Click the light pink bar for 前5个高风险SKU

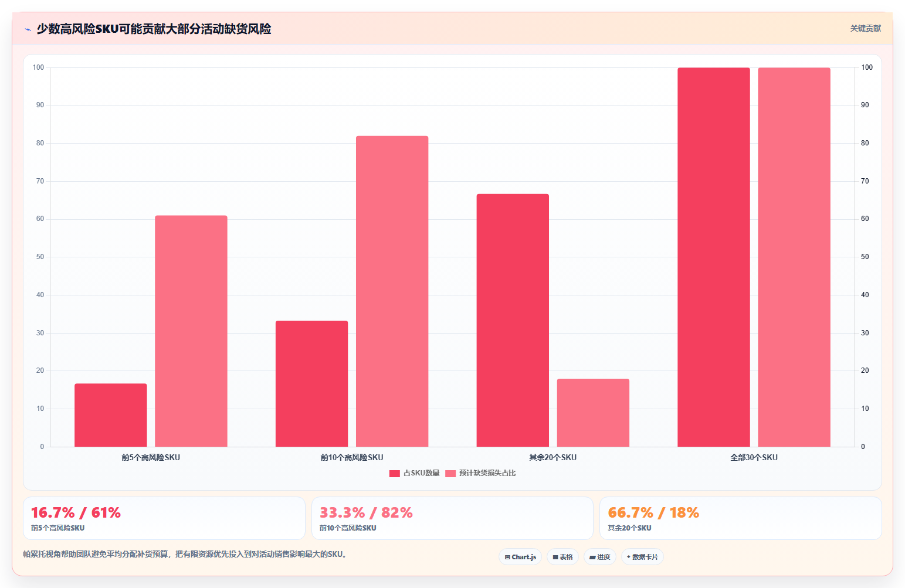pyautogui.click(x=191, y=331)
